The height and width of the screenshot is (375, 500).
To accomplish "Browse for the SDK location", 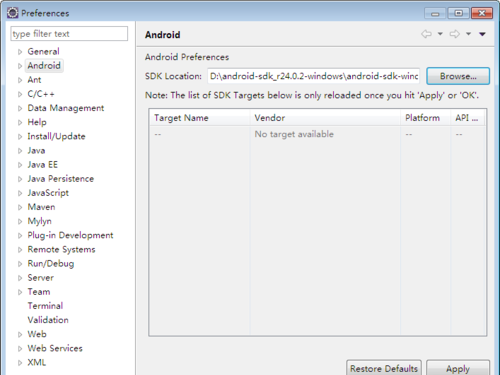I will point(458,76).
